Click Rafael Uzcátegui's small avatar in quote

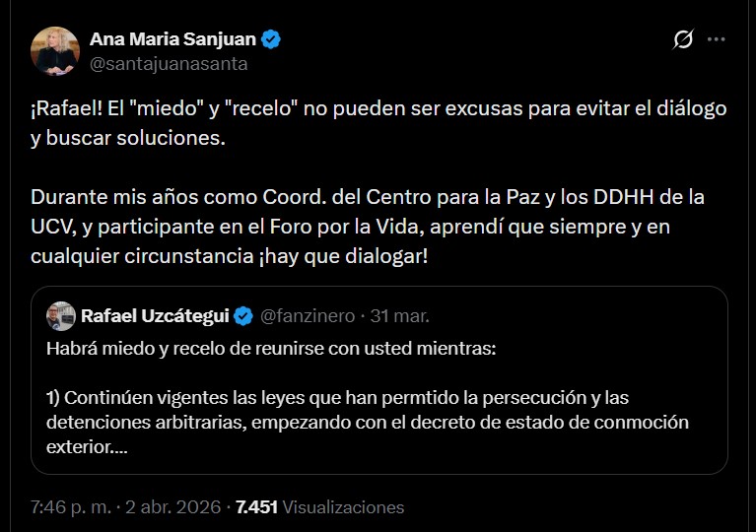(x=61, y=316)
